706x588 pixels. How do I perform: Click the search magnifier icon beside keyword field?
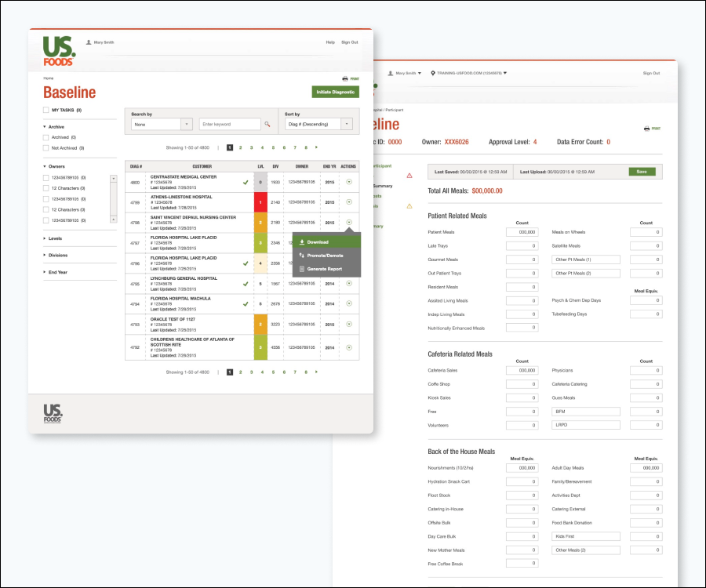(267, 124)
